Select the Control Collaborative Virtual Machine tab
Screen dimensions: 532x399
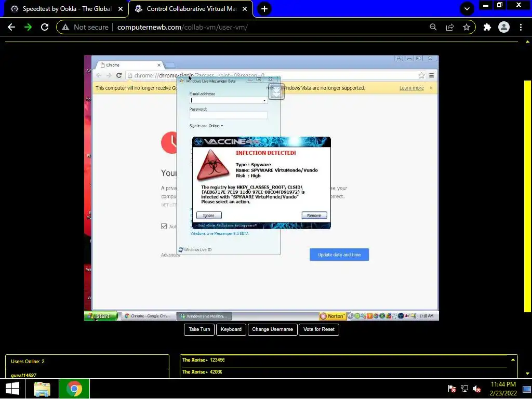[191, 9]
